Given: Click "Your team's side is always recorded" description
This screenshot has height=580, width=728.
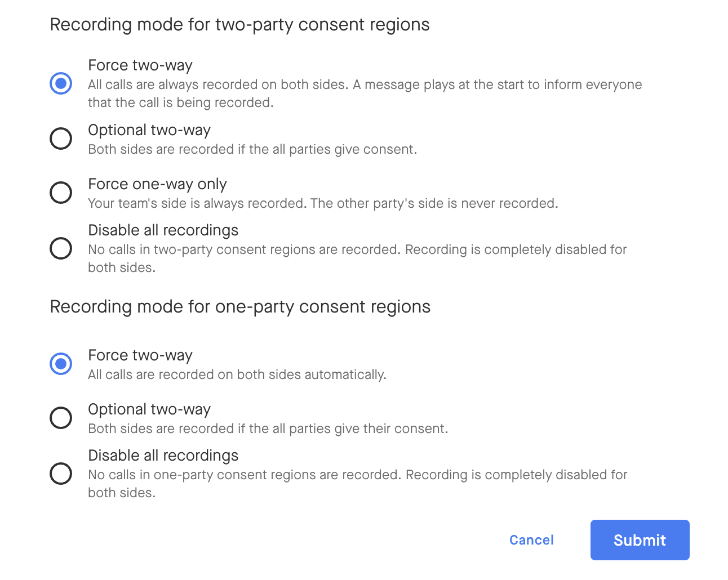Looking at the screenshot, I should click(323, 203).
